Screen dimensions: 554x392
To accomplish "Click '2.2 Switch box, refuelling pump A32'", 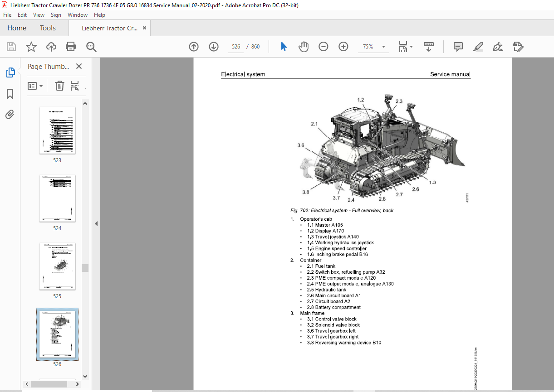I will coord(346,272).
